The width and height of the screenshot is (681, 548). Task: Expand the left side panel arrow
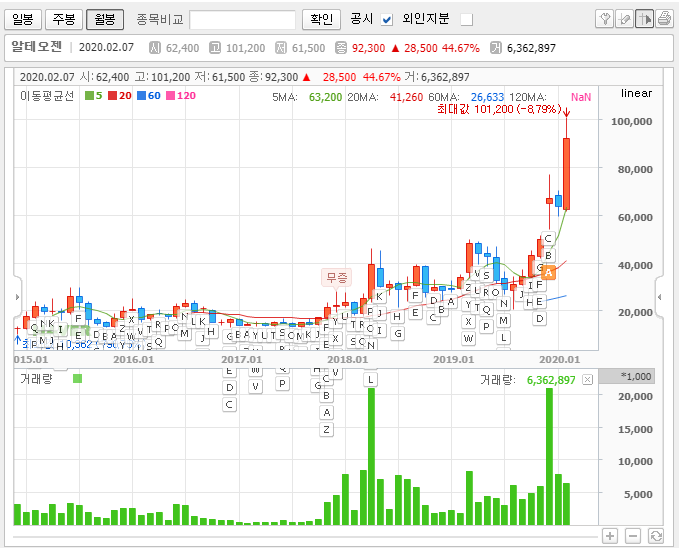tap(17, 297)
